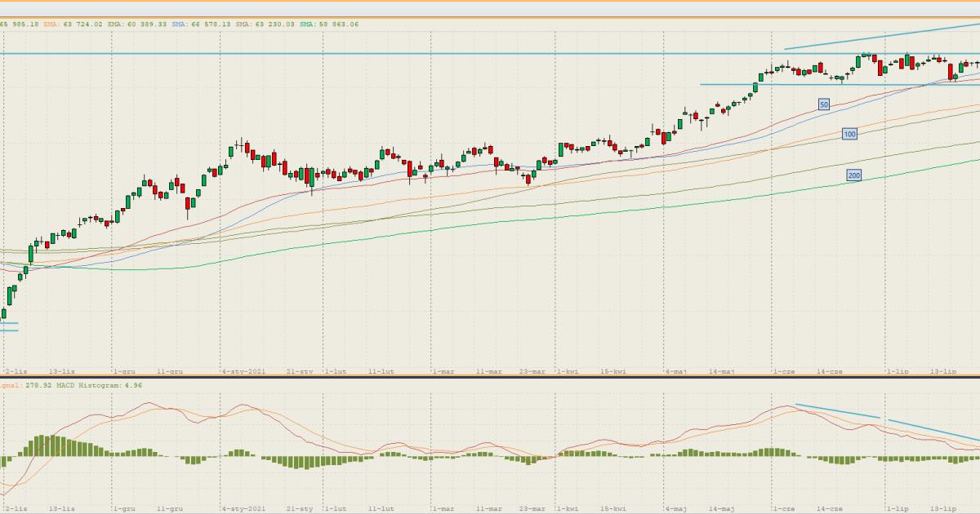Click the orange divider between price and MACD panels
The height and width of the screenshot is (514, 980).
click(490, 378)
